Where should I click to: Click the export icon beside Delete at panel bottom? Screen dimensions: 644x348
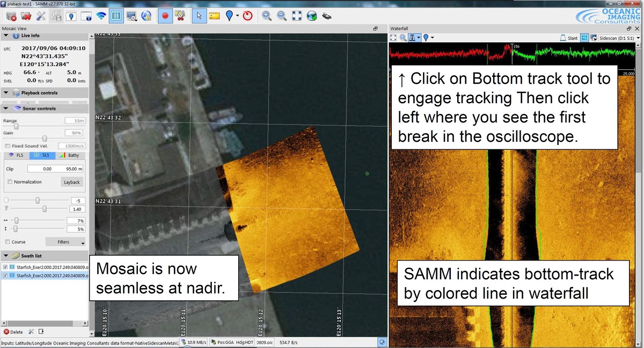(41, 332)
